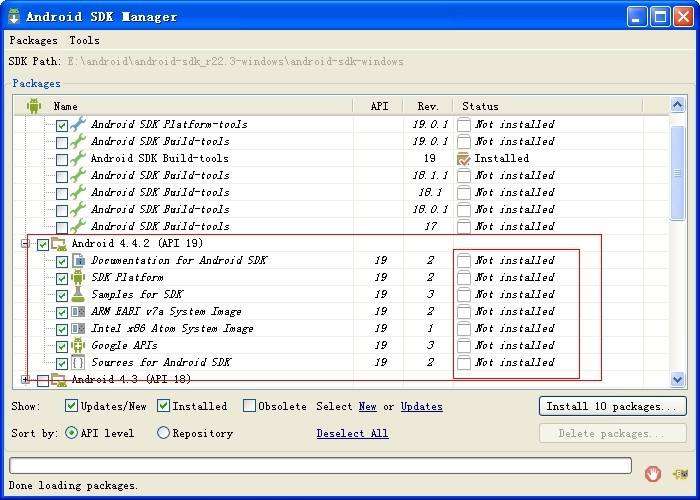Click wrench icon of Build-tools 18.0.1 row
700x500 pixels.
tap(78, 209)
